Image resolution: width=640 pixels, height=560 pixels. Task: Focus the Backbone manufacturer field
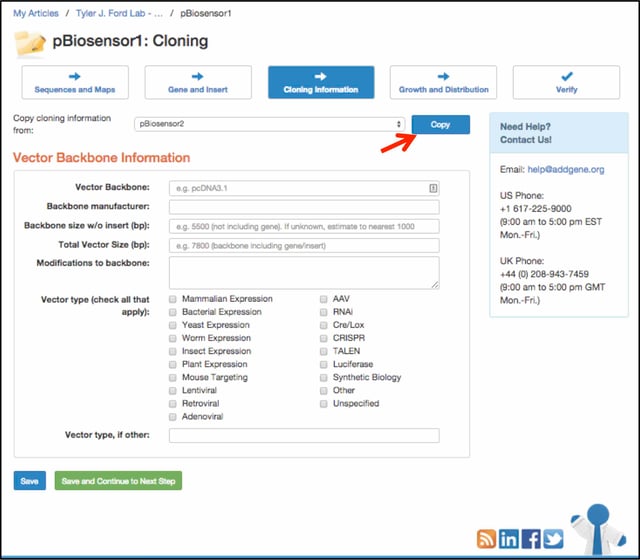pyautogui.click(x=304, y=207)
